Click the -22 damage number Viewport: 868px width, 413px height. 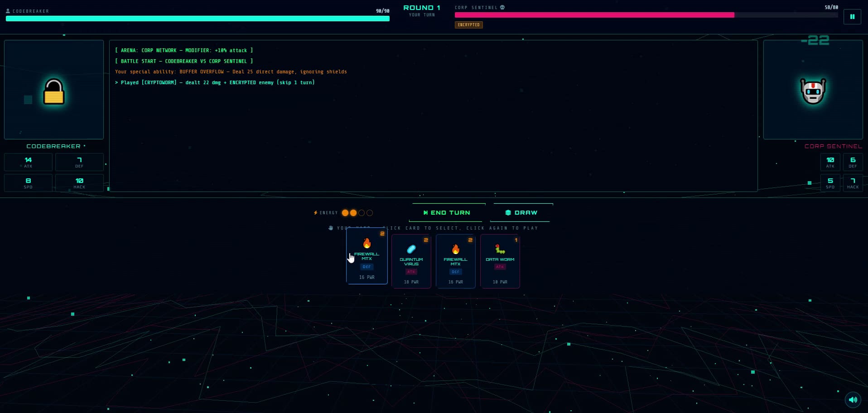(815, 40)
